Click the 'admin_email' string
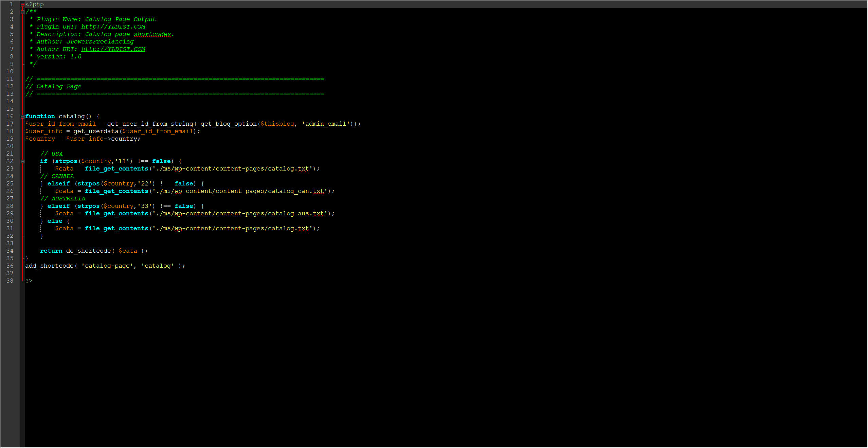Viewport: 868px width, 448px height. 325,124
